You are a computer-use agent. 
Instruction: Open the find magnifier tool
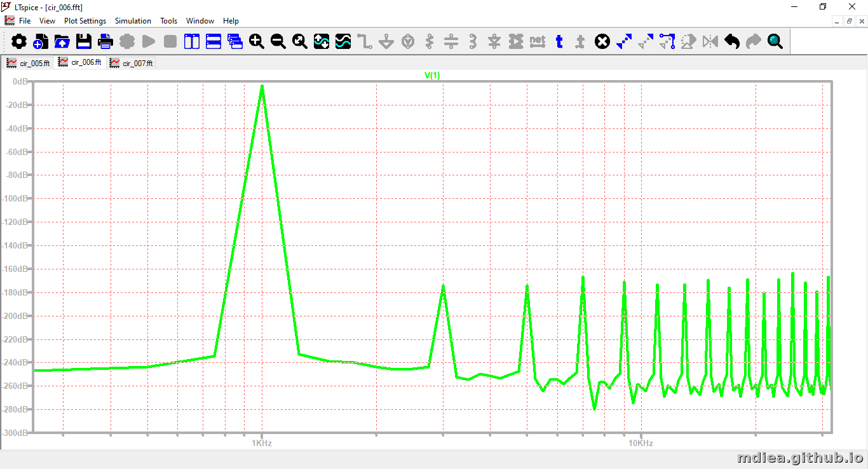775,42
